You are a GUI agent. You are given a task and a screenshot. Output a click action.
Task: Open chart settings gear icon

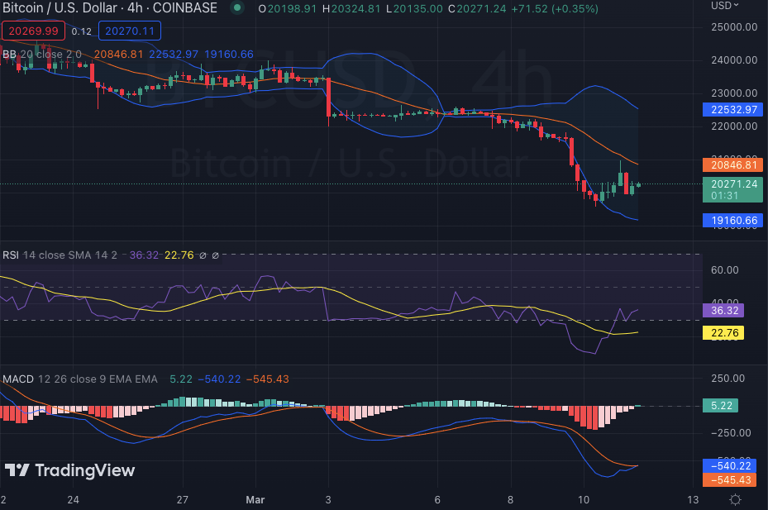click(x=735, y=498)
